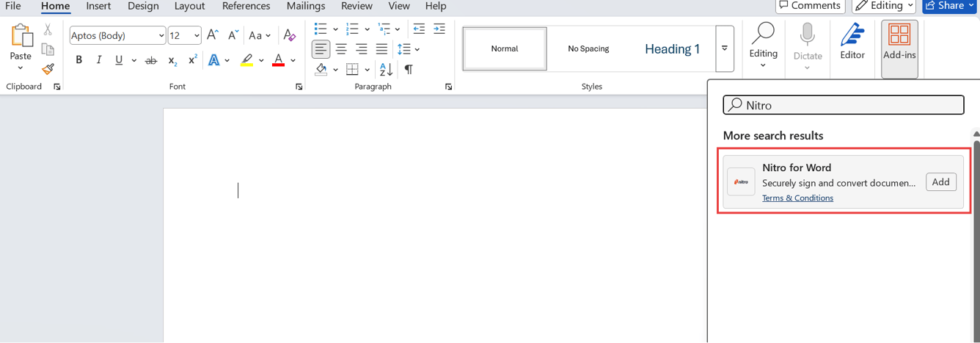
Task: Open the Clipboard pane launcher
Action: pos(56,87)
